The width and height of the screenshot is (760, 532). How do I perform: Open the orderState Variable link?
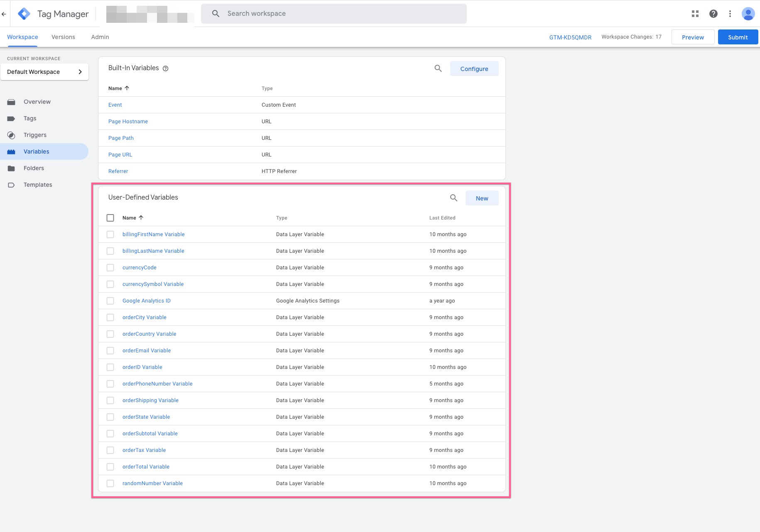[x=146, y=417]
